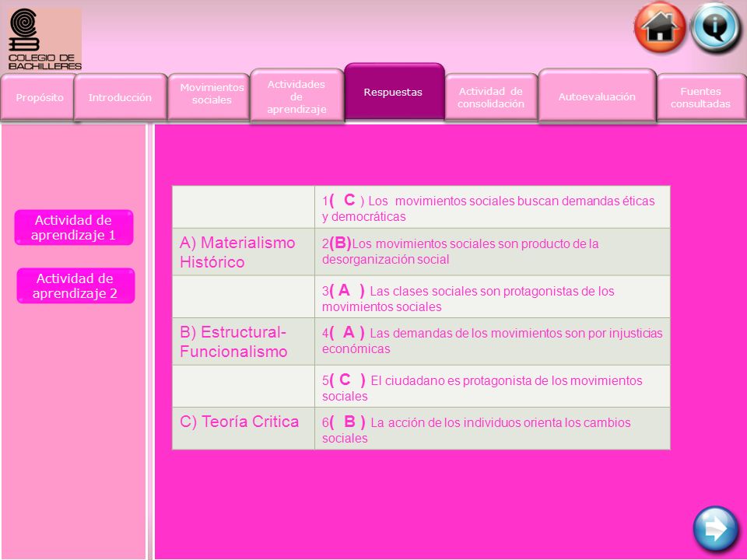Go to the home screen icon
This screenshot has width=747, height=560.
[660, 28]
